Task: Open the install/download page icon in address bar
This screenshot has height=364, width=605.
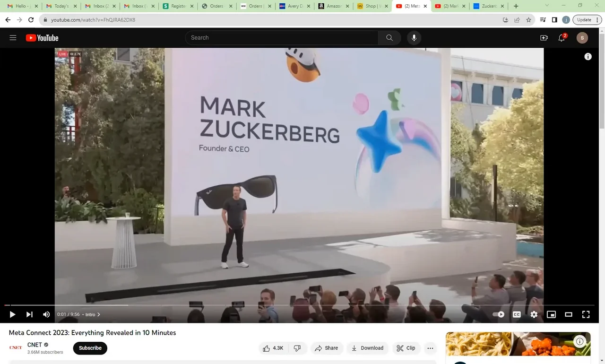Action: pos(505,20)
